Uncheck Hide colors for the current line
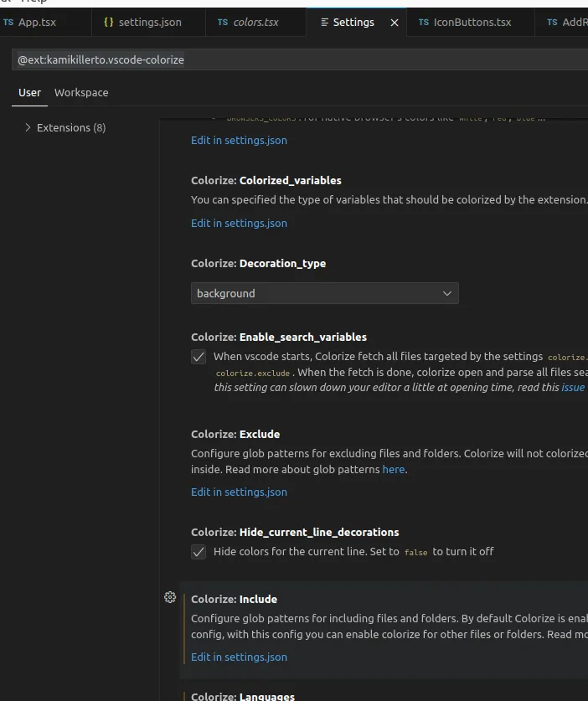Image resolution: width=588 pixels, height=701 pixels. [199, 552]
